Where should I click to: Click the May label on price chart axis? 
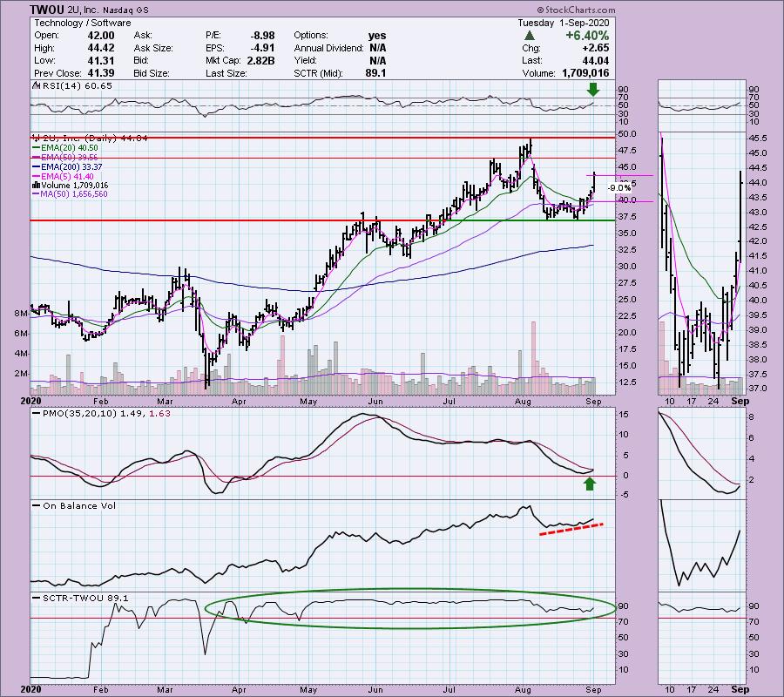click(308, 402)
